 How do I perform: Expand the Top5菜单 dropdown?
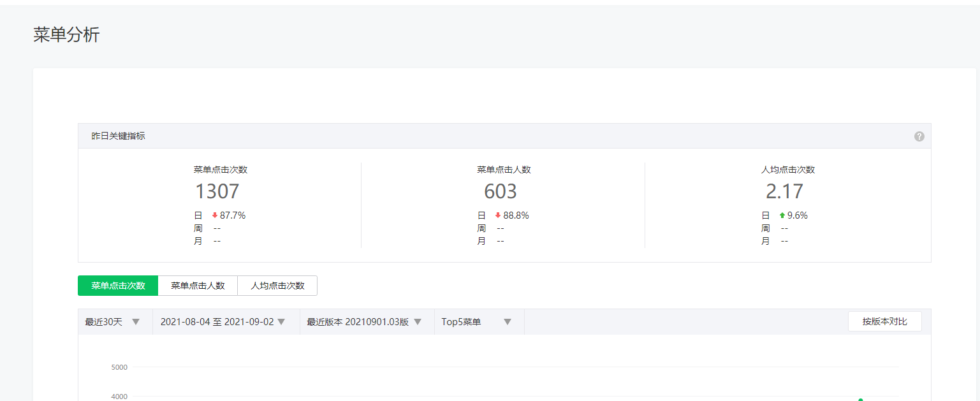tap(476, 322)
